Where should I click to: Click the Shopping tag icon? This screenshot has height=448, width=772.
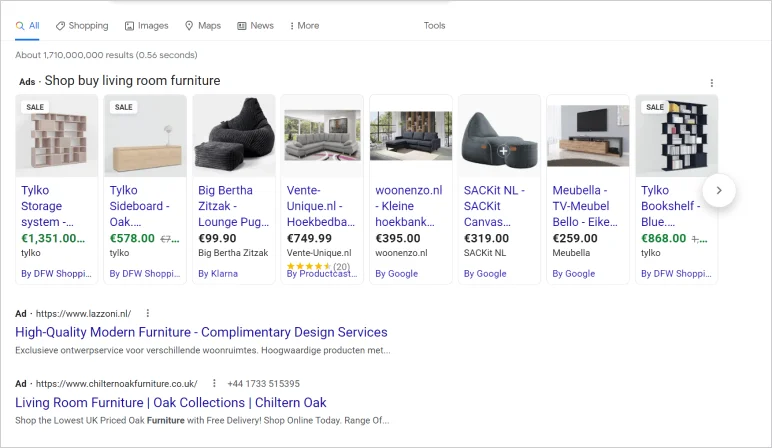(x=60, y=26)
